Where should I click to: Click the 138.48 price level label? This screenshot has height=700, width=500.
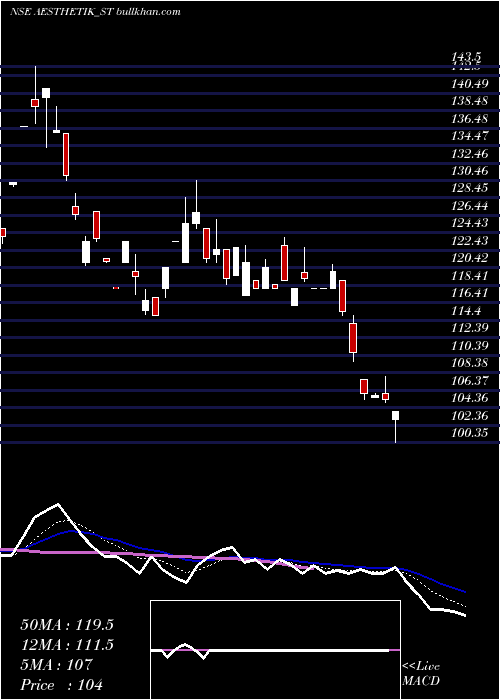pos(470,101)
